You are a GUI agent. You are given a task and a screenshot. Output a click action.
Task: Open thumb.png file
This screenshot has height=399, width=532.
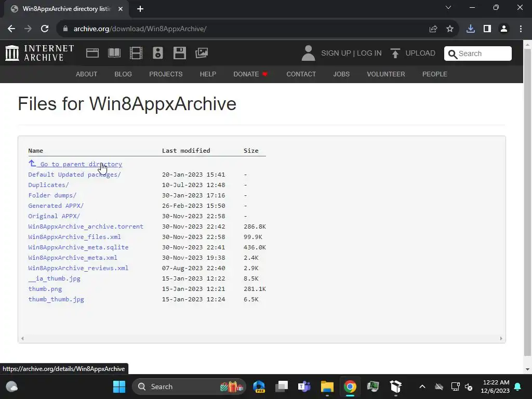(x=45, y=289)
